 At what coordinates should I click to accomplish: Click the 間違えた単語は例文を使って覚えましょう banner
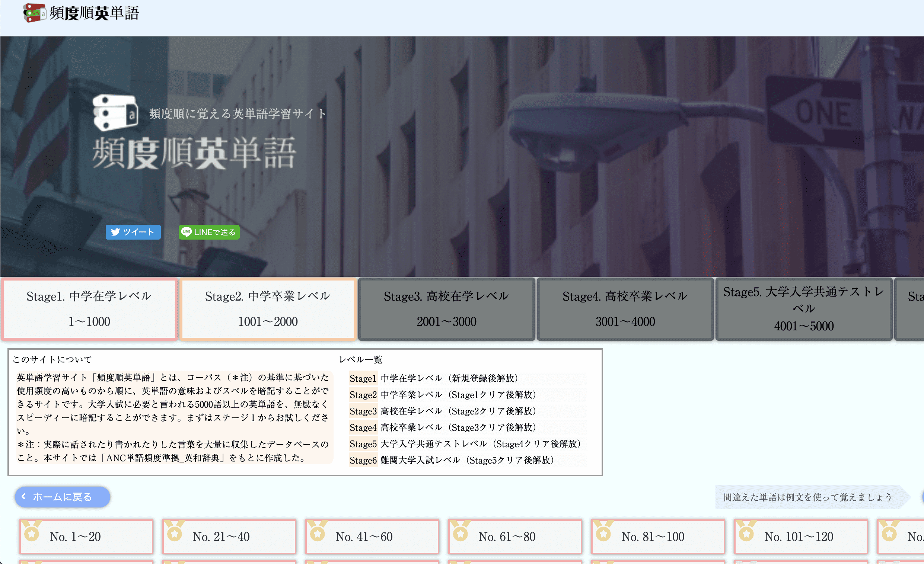[807, 498]
